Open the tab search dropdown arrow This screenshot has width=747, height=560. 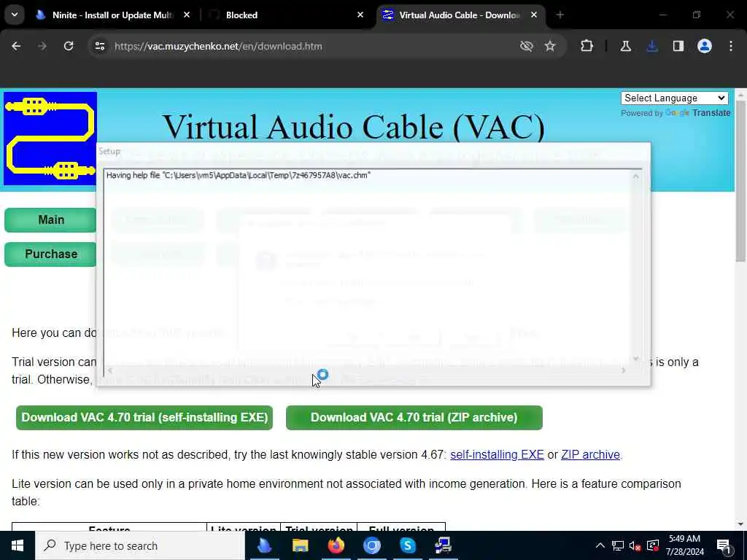pyautogui.click(x=15, y=15)
